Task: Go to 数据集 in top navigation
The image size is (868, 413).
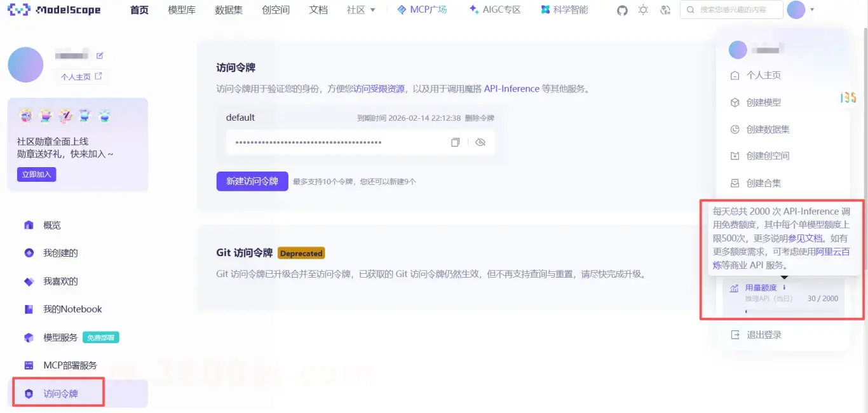Action: (x=229, y=10)
